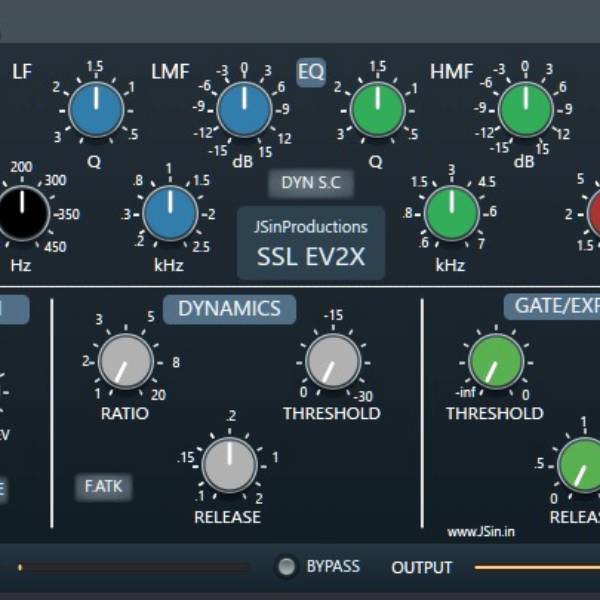Click the Gate RELEASE green knob
Viewport: 600px width, 600px height.
pos(579,465)
